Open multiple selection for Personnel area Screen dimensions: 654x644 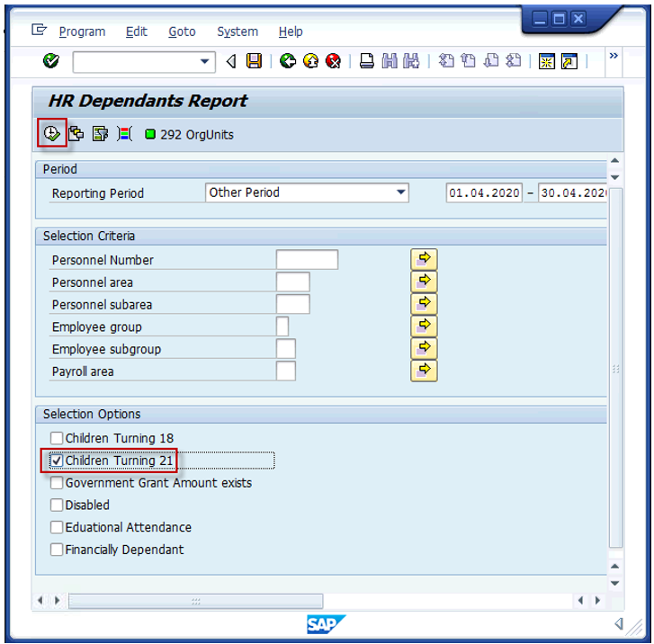pyautogui.click(x=424, y=282)
